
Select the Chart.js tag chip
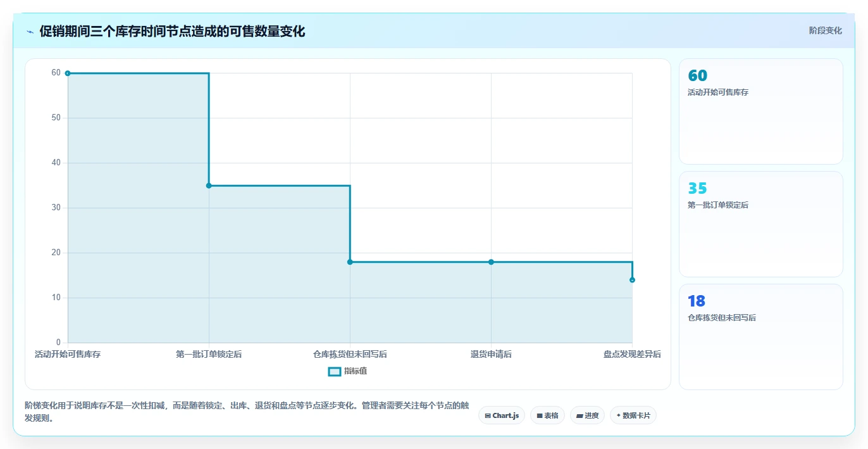coord(501,415)
